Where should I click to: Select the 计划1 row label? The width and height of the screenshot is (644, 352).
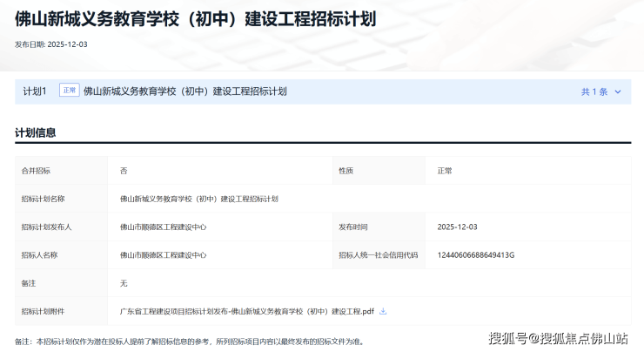pyautogui.click(x=35, y=91)
